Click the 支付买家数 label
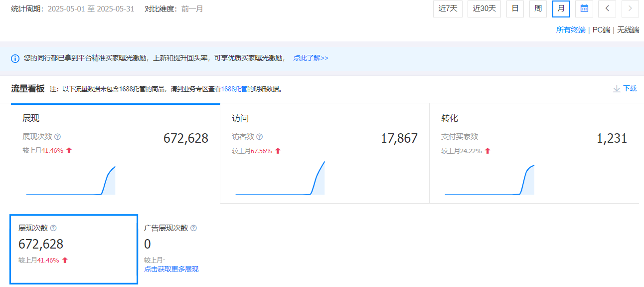This screenshot has width=644, height=287. coord(460,137)
